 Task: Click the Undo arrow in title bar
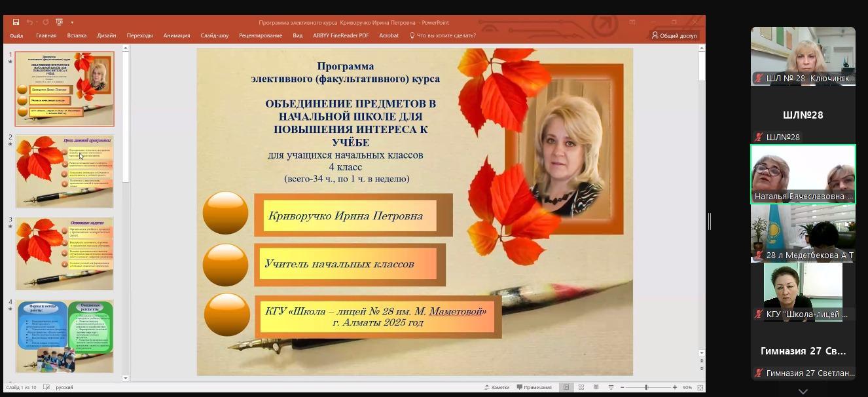(29, 22)
